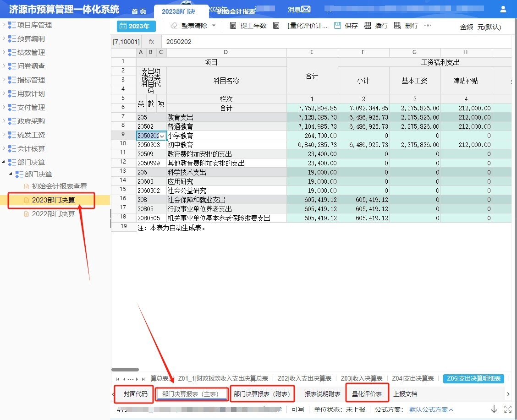Click the download arrow in the status bar
517x420 pixels.
pos(494,409)
